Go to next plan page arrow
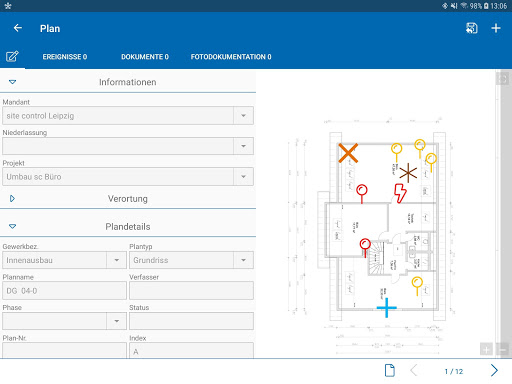The width and height of the screenshot is (512, 384). point(494,370)
